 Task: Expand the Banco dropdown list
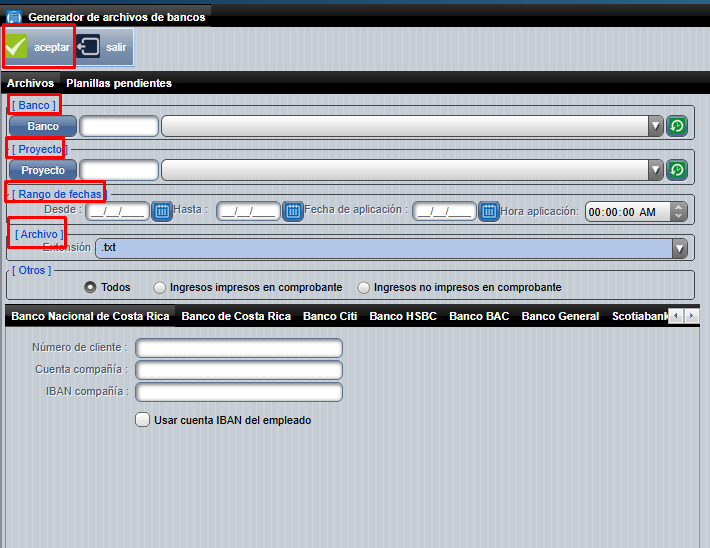(x=656, y=126)
